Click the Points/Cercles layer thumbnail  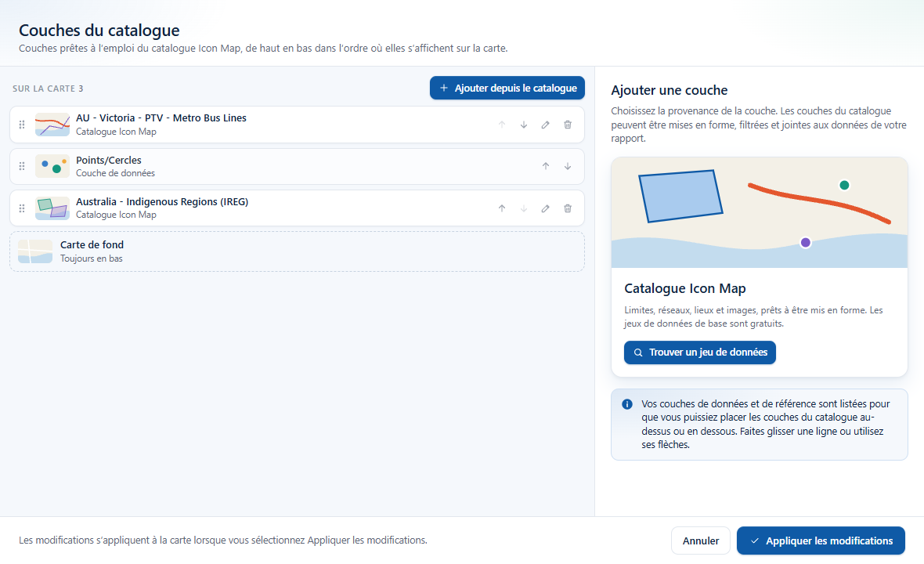coord(52,166)
